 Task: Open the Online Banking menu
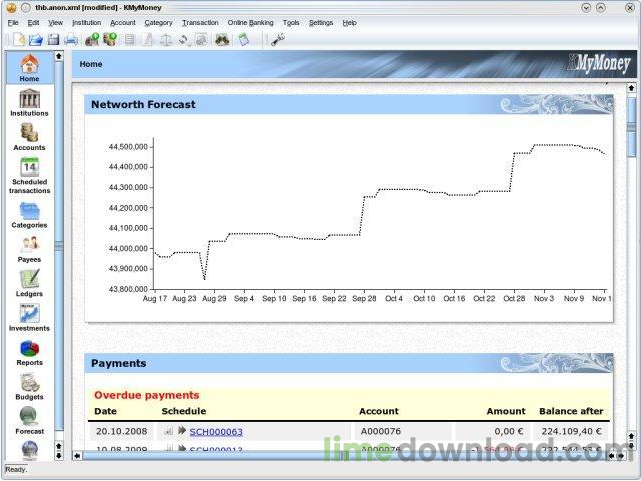(250, 22)
